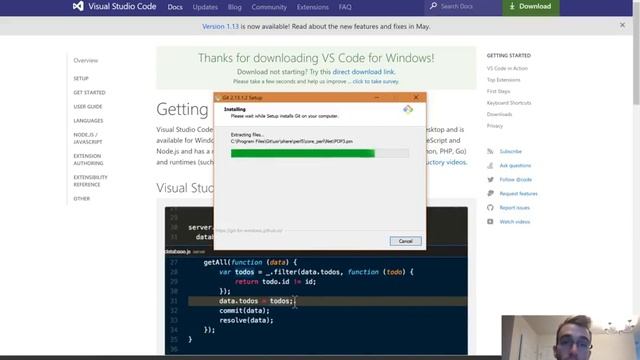Click the Follow @code link

(x=516, y=180)
